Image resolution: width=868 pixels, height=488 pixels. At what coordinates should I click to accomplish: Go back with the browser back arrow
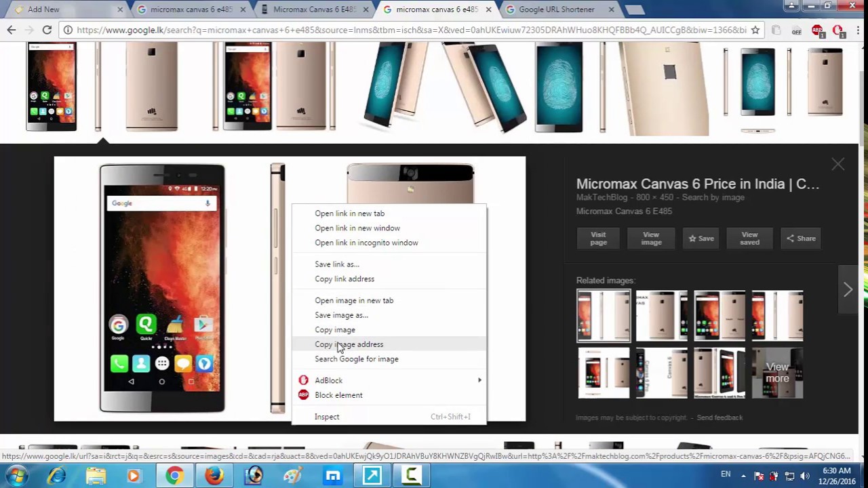(x=12, y=30)
